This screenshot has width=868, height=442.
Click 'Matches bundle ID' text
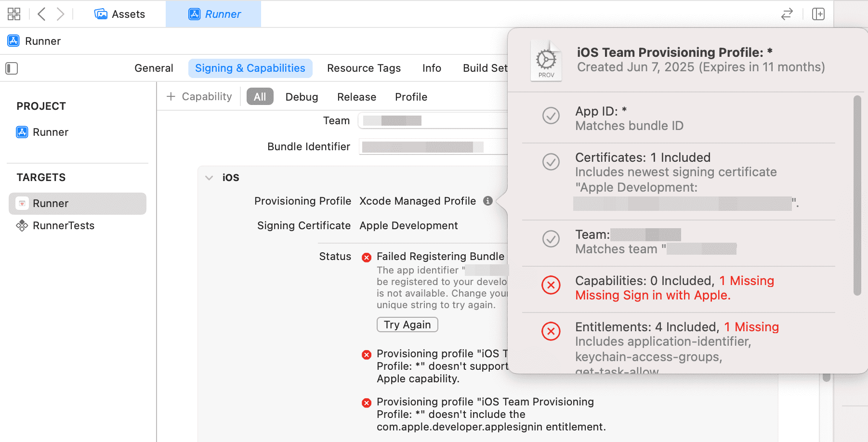(x=629, y=126)
